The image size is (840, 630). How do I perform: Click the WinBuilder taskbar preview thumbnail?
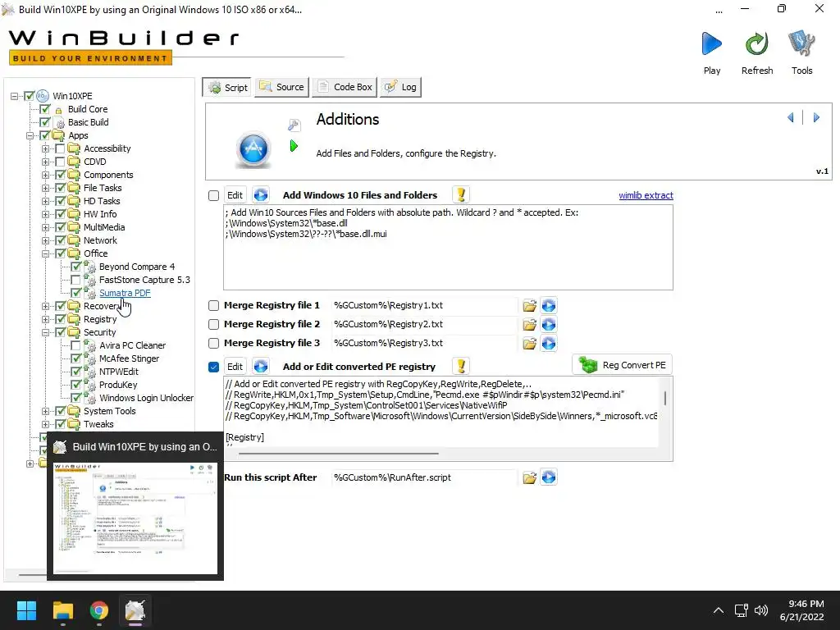135,518
